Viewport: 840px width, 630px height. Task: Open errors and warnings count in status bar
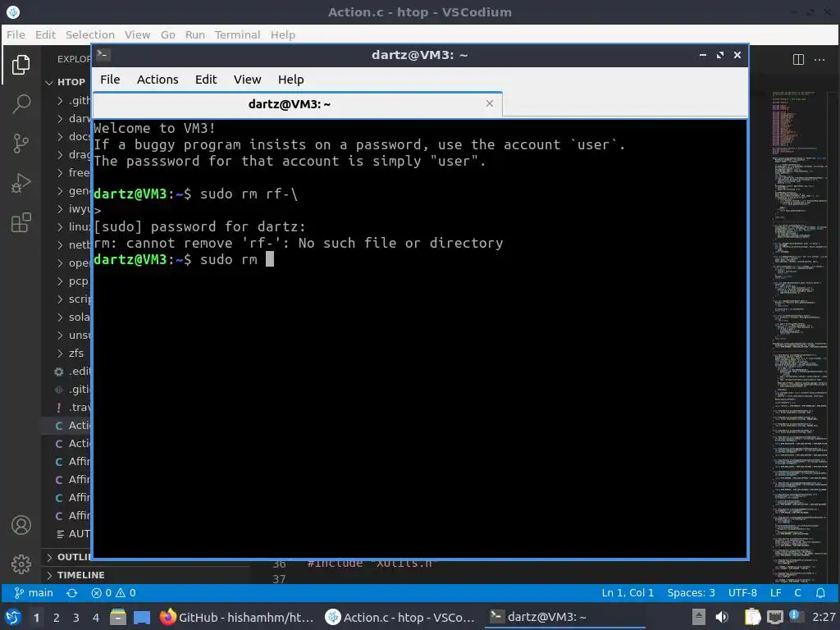pyautogui.click(x=113, y=593)
